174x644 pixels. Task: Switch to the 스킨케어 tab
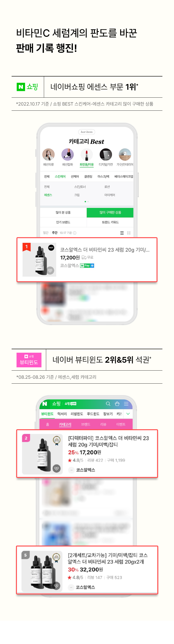pyautogui.click(x=60, y=176)
